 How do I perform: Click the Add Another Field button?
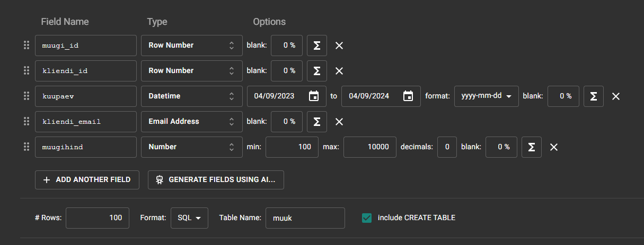coord(87,179)
